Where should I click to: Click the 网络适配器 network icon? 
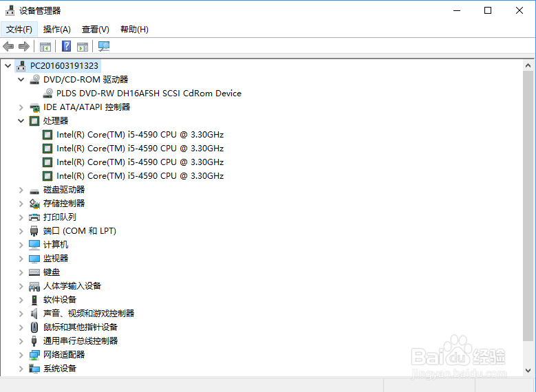[34, 355]
